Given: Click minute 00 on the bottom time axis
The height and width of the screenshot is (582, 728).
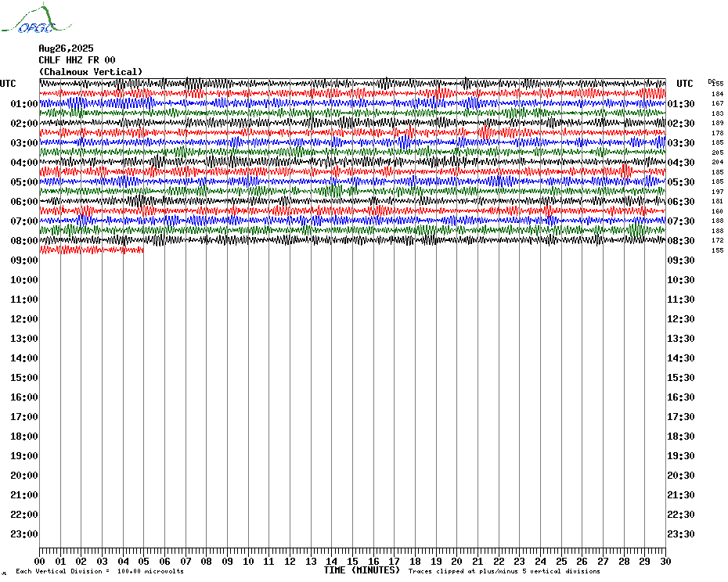Looking at the screenshot, I should (x=39, y=562).
